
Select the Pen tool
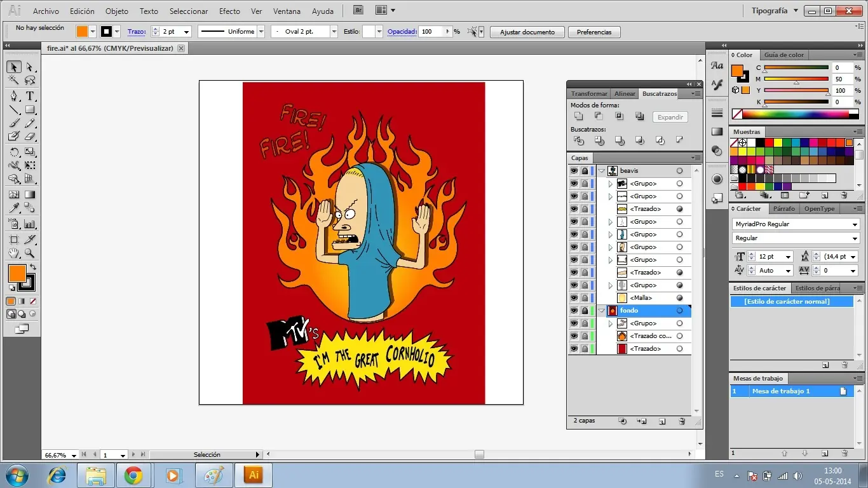point(13,96)
